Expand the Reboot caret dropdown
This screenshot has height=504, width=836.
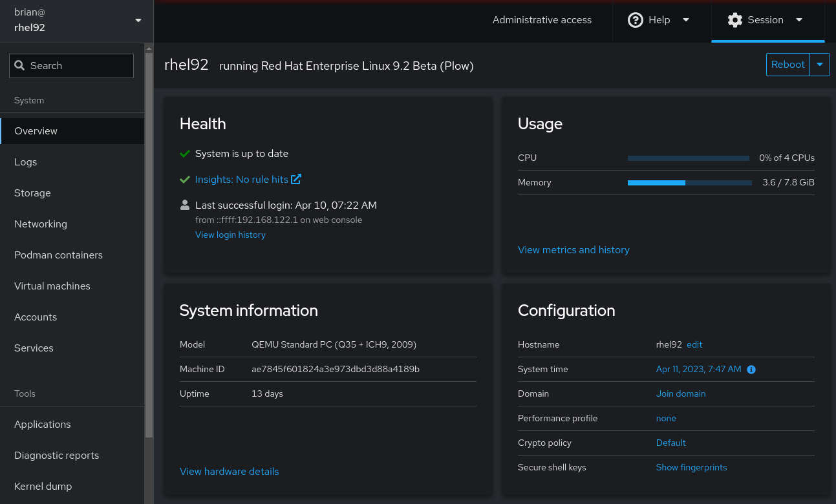[820, 65]
